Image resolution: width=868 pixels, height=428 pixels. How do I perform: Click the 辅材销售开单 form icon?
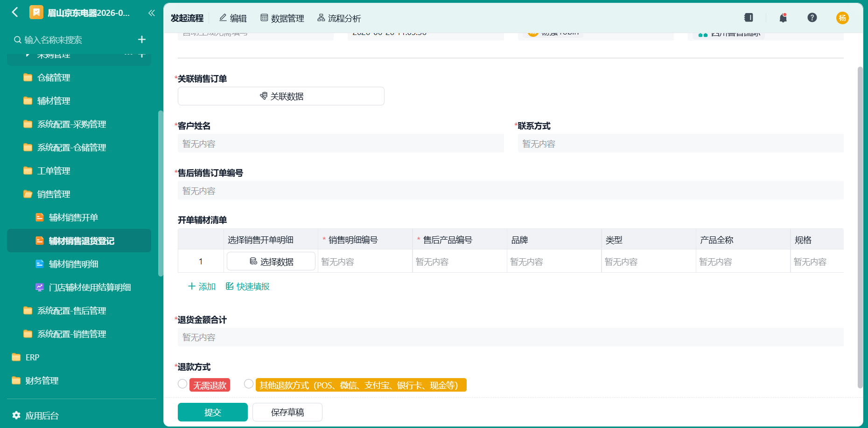40,217
